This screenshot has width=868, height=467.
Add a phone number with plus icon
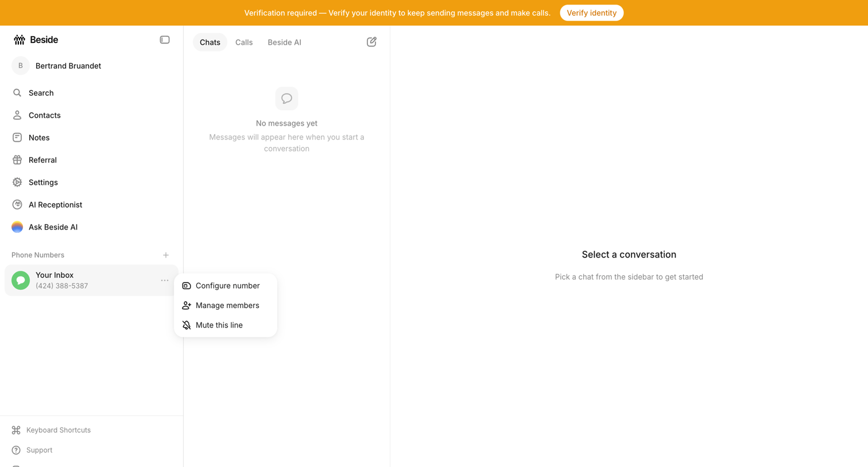coord(166,255)
